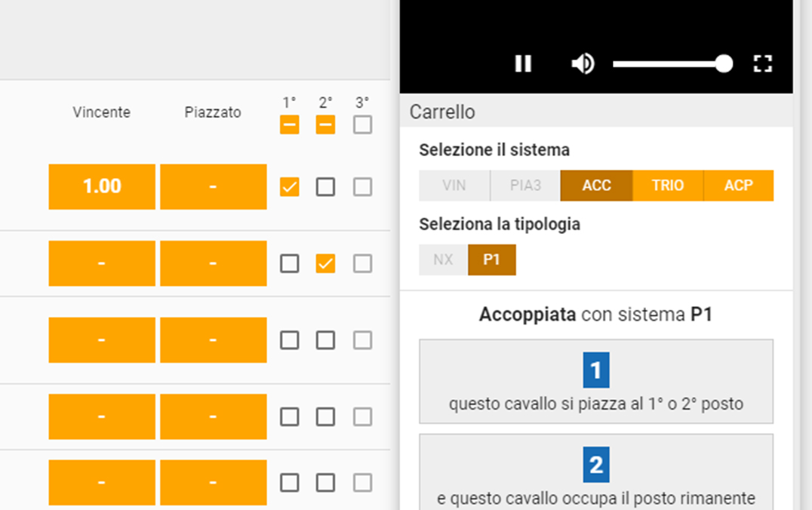
Task: Click the blue horse number 1 badge
Action: click(596, 370)
